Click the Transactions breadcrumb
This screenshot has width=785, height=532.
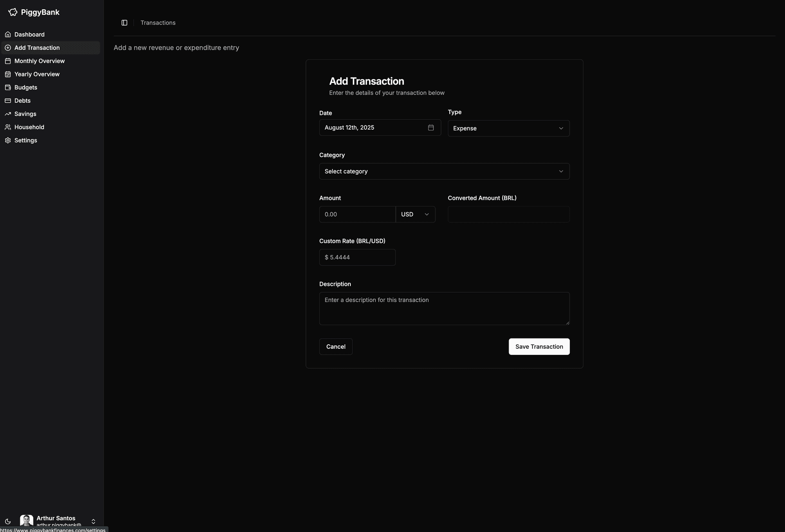point(158,22)
